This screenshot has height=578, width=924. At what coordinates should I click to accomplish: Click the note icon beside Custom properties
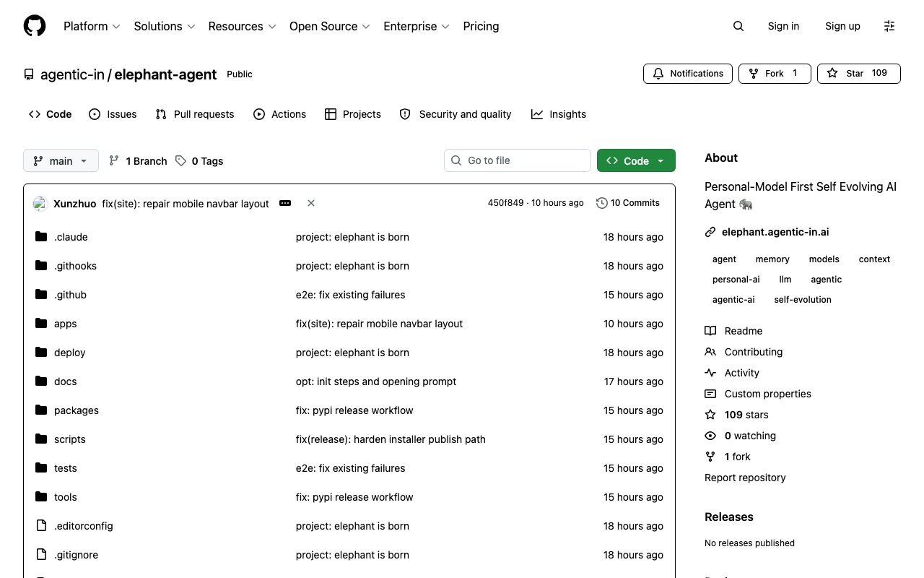710,394
